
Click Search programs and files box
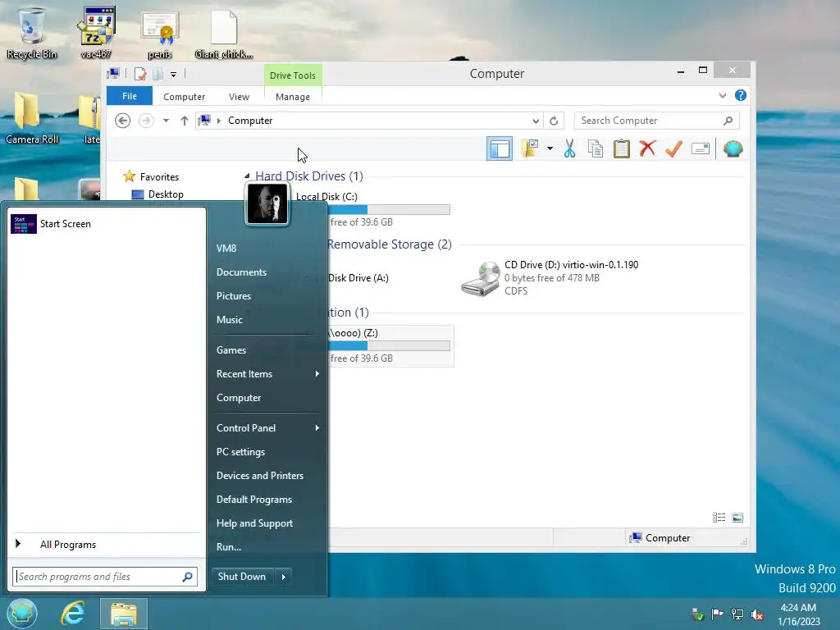pyautogui.click(x=105, y=577)
